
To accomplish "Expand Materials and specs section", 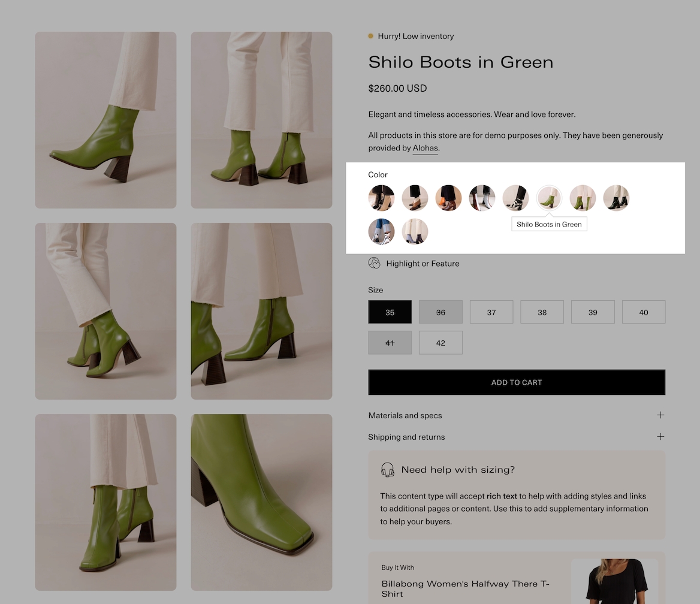I will point(517,415).
